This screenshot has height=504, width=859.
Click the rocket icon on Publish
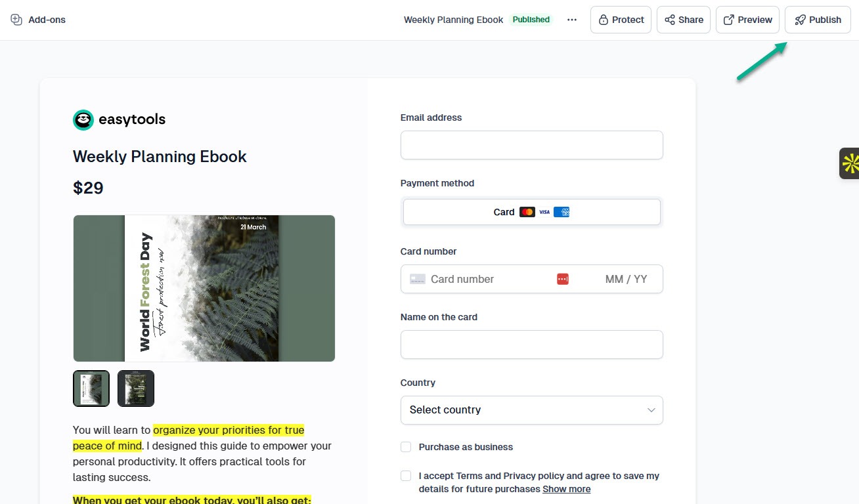(x=801, y=20)
